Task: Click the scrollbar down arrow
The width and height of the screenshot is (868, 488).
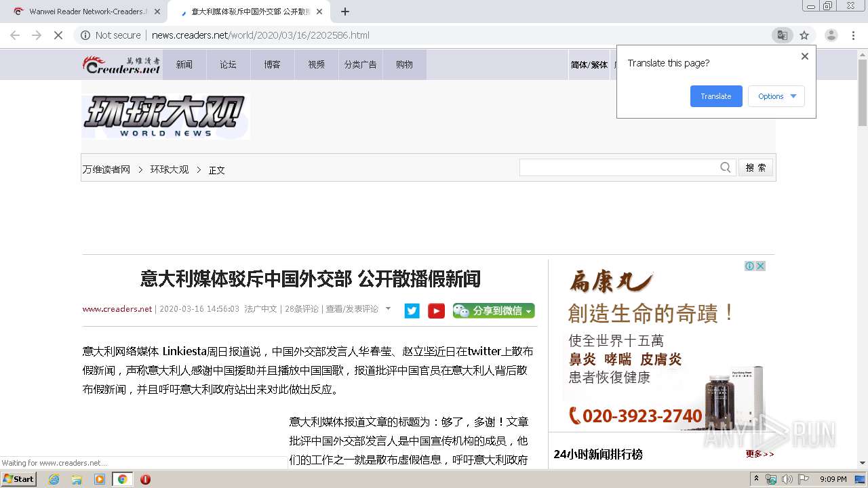Action: click(862, 464)
